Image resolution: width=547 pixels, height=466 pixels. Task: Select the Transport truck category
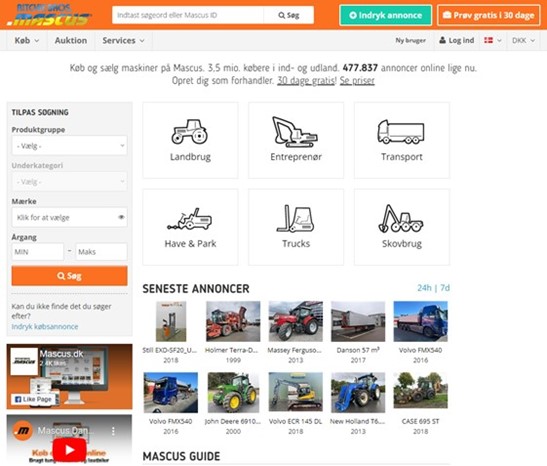click(x=402, y=140)
